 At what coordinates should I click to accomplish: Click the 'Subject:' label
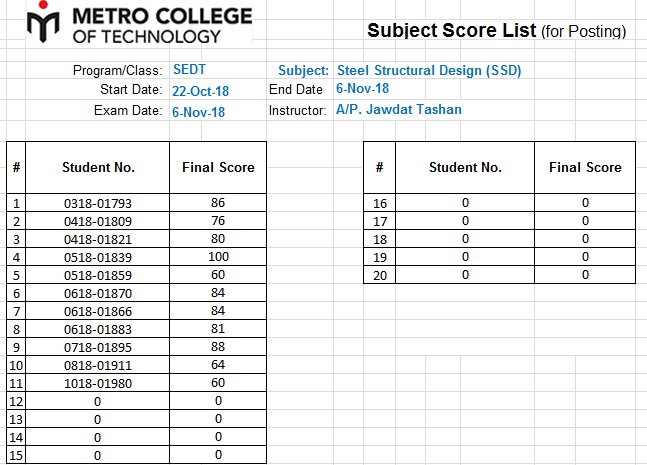pyautogui.click(x=303, y=71)
